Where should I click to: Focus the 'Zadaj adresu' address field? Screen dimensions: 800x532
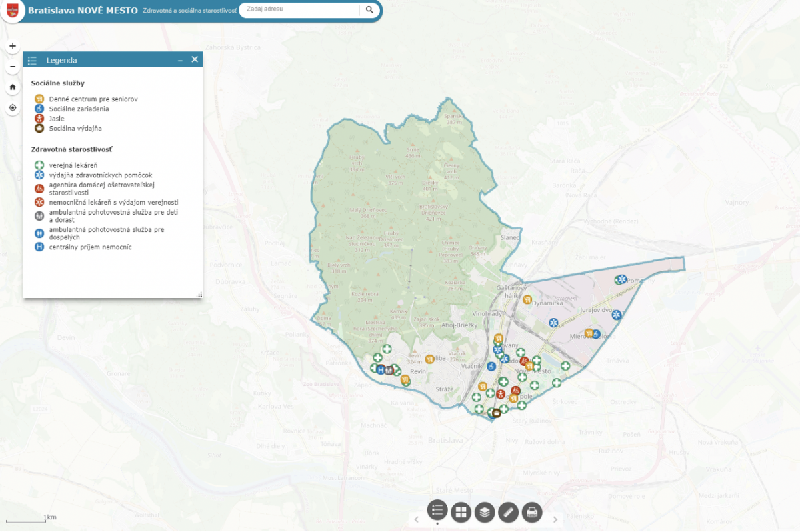point(300,10)
